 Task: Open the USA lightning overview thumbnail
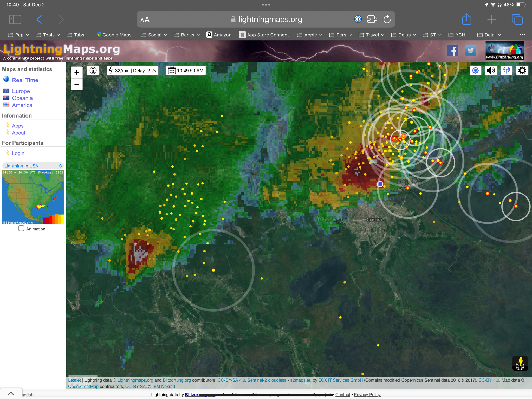click(33, 197)
